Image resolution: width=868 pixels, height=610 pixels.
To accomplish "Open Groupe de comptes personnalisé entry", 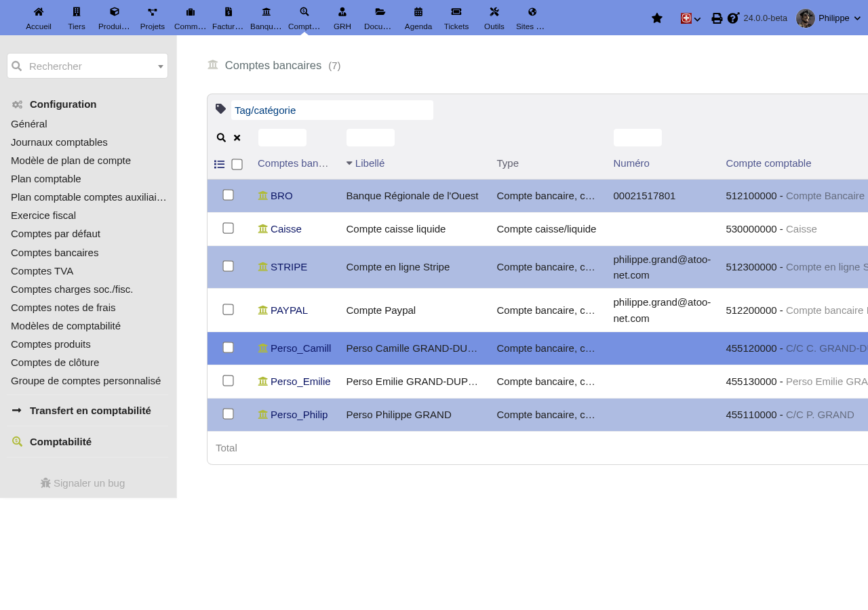I will click(x=86, y=381).
